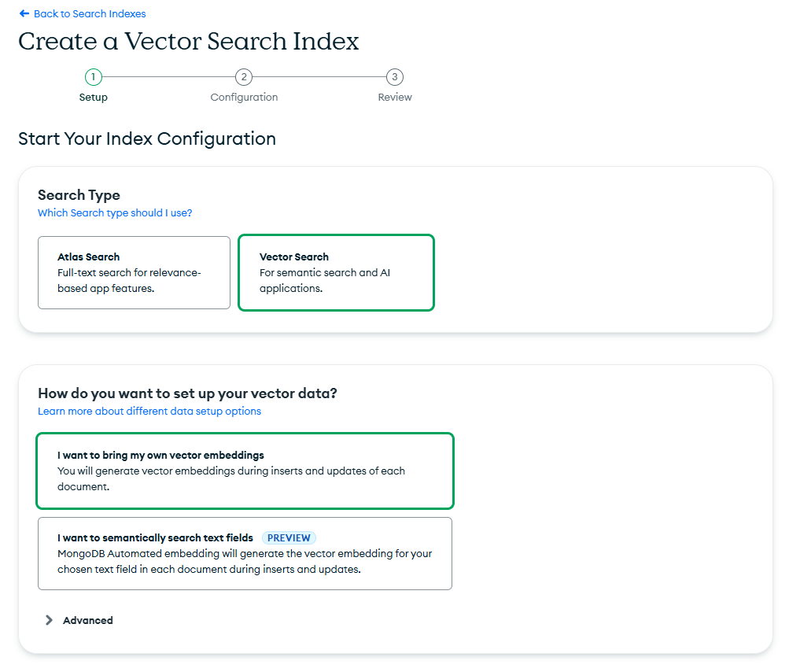This screenshot has width=789, height=672.
Task: Click the Advanced label
Action: [x=88, y=620]
